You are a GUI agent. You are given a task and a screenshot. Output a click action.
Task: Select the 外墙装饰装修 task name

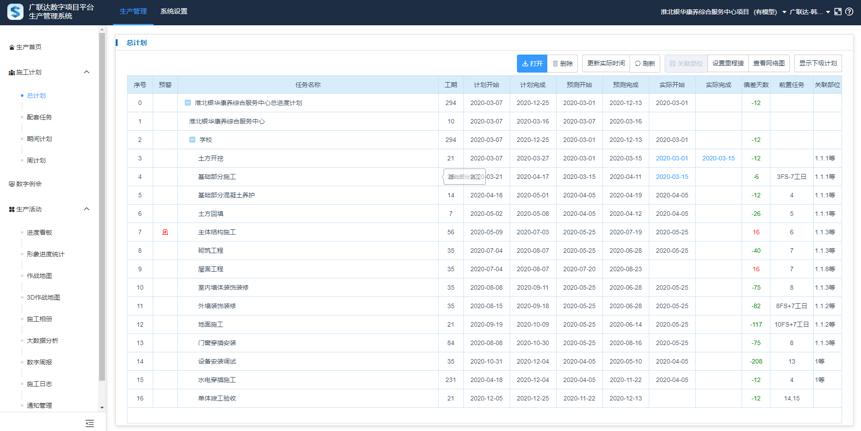tap(217, 306)
